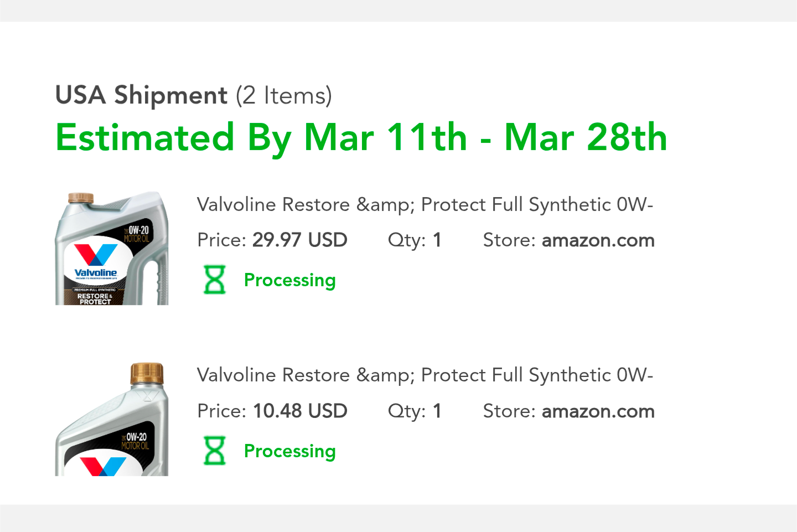Click amazon.com store on second item
The height and width of the screenshot is (532, 797).
[x=598, y=412]
